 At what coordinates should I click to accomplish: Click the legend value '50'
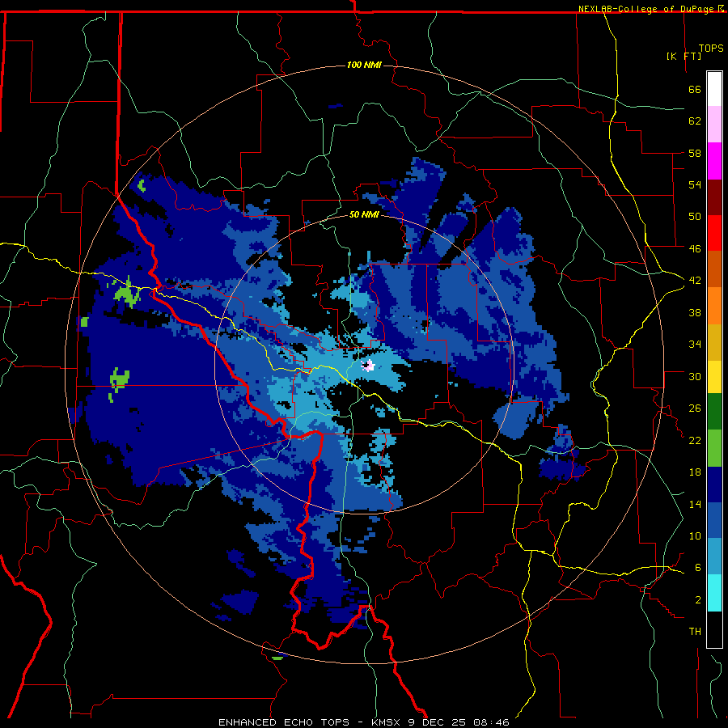tap(695, 216)
